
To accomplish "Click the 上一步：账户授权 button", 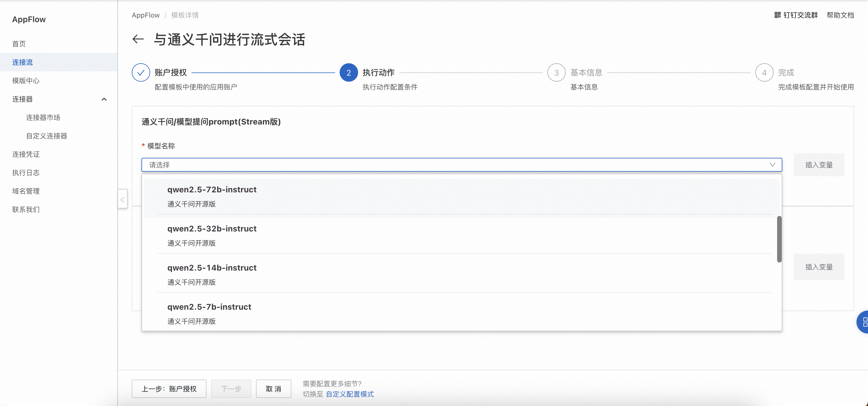I will coord(169,389).
